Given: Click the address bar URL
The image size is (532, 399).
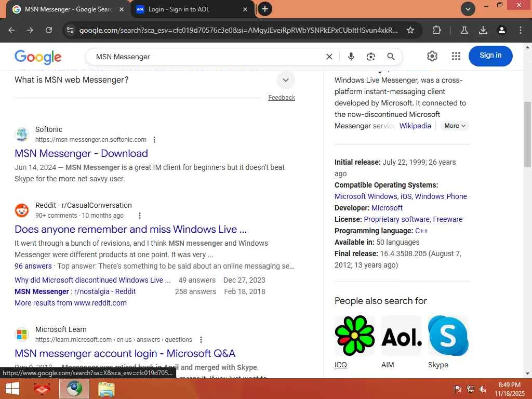Looking at the screenshot, I should [x=238, y=30].
